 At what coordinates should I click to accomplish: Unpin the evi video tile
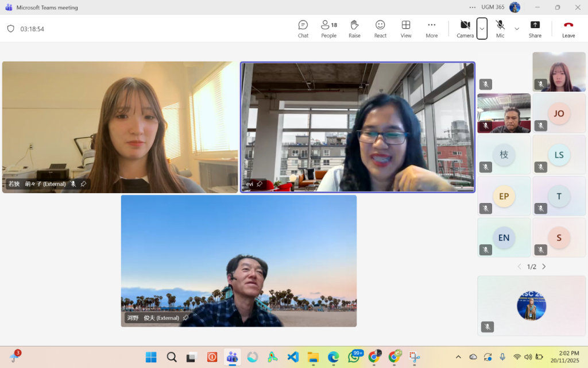pyautogui.click(x=260, y=184)
